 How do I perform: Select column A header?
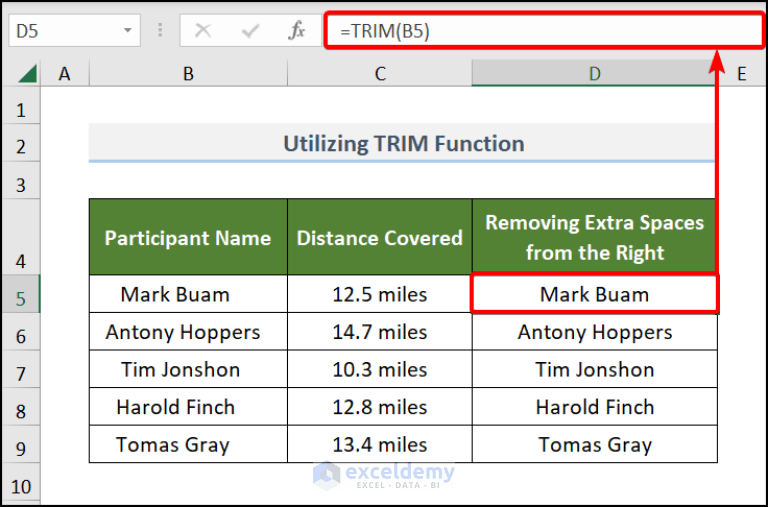[65, 73]
